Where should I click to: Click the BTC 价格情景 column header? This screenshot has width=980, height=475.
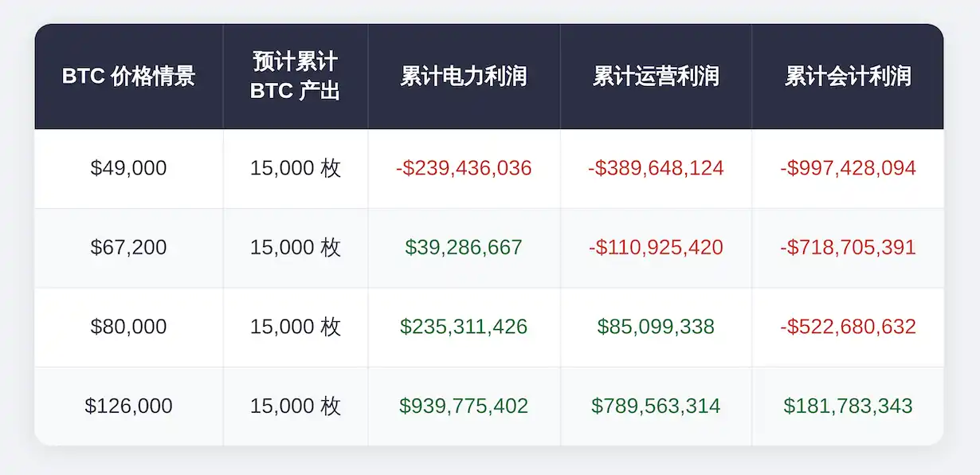(x=128, y=77)
